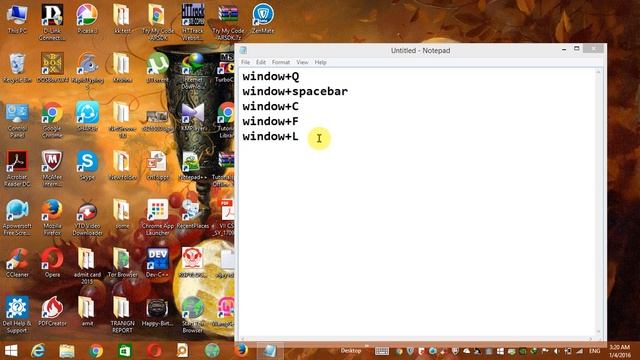Select the RecentPlaces desktop icon
This screenshot has width=640, height=360.
(192, 214)
